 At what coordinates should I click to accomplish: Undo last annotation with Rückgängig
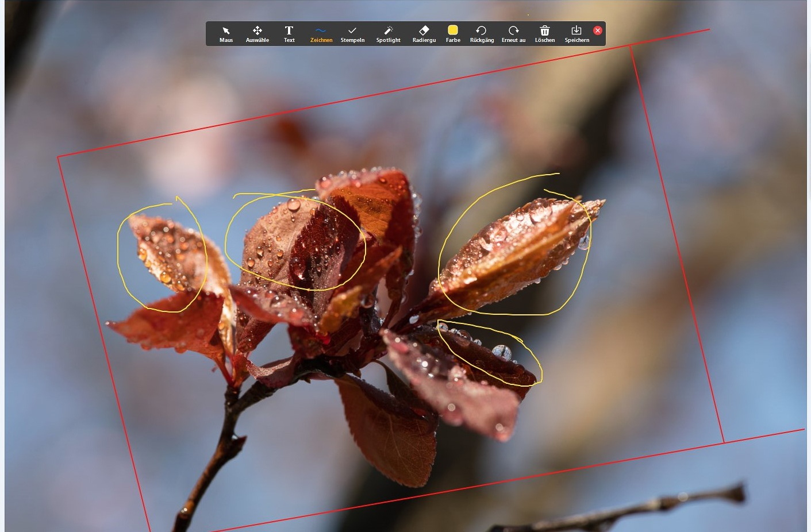point(482,33)
